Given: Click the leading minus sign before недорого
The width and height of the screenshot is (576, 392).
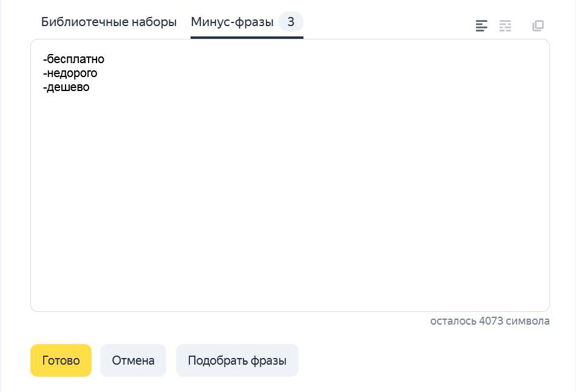Looking at the screenshot, I should (x=45, y=73).
